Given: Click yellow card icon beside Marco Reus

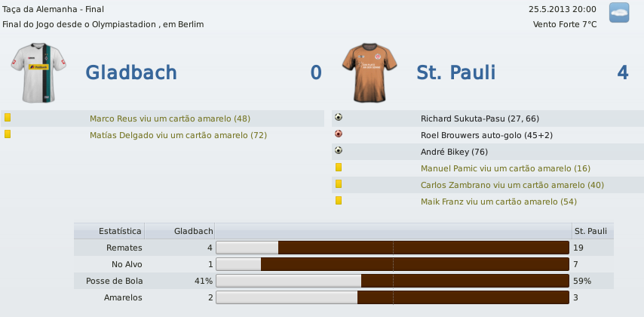Looking at the screenshot, I should [8, 118].
